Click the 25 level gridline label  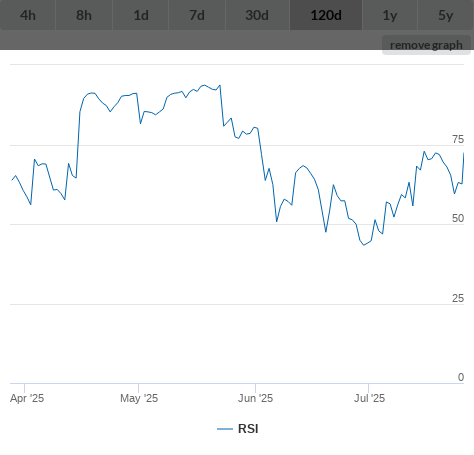458,298
